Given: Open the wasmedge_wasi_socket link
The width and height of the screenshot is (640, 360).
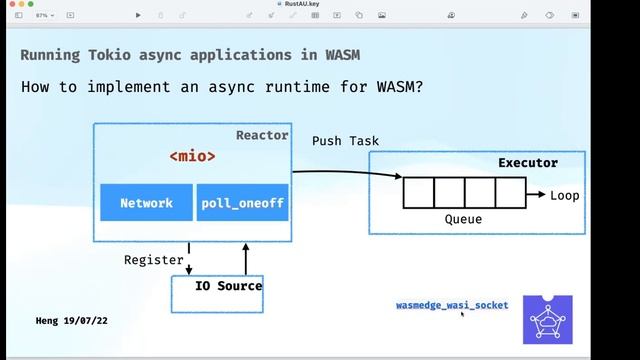Looking at the screenshot, I should pos(452,305).
